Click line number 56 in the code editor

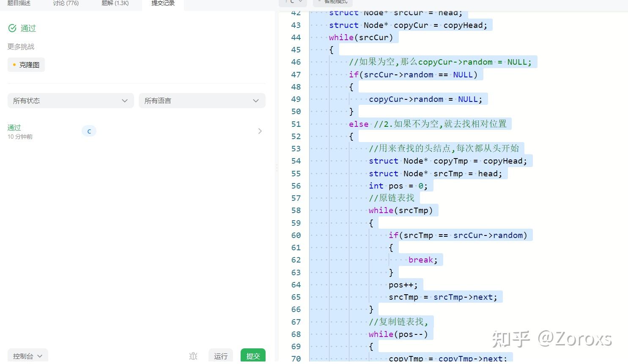point(296,186)
